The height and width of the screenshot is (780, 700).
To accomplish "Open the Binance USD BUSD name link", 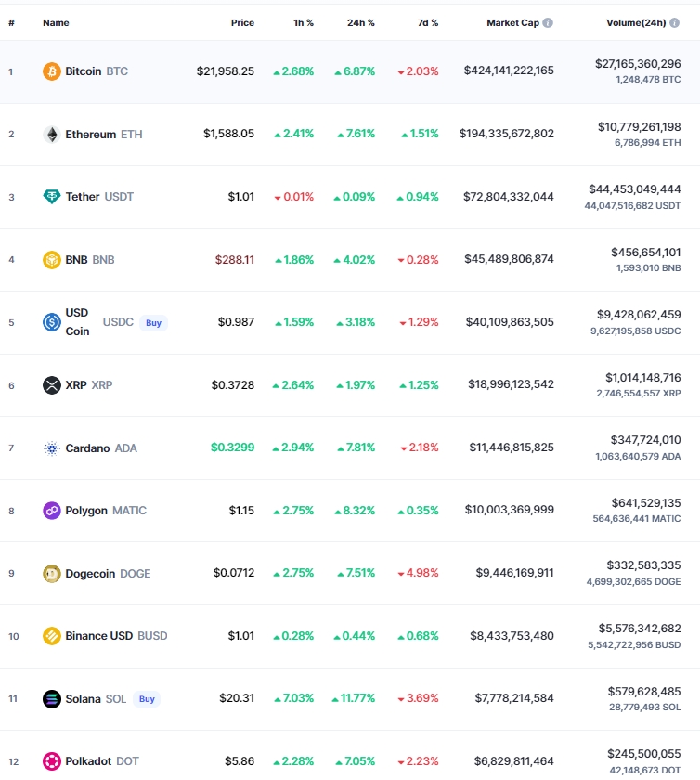I will tap(116, 636).
